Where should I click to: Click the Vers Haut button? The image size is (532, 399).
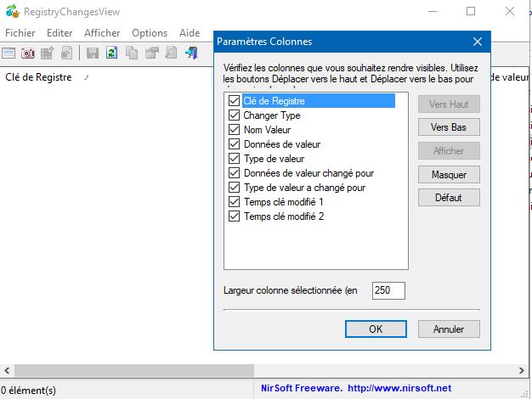[449, 104]
